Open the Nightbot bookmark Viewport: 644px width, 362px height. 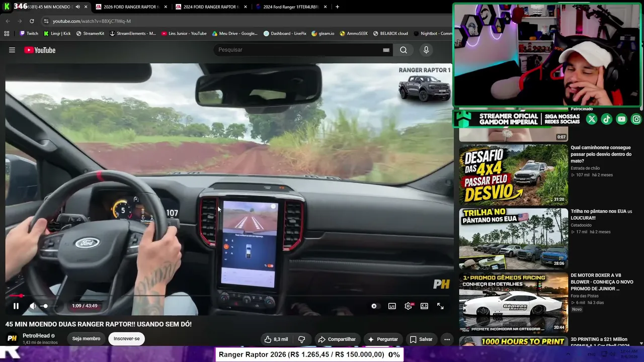[x=433, y=34]
